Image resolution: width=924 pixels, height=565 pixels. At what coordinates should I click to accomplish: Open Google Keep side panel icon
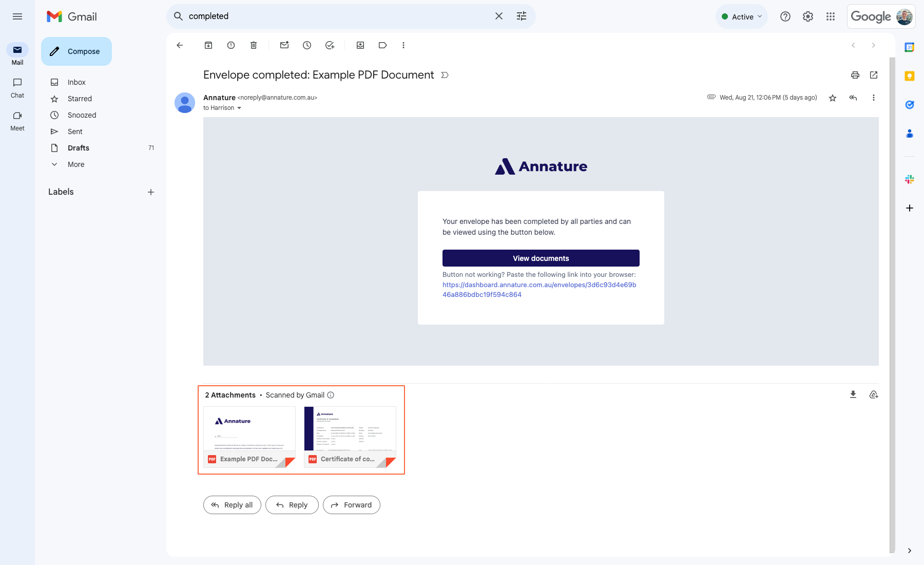click(x=910, y=76)
